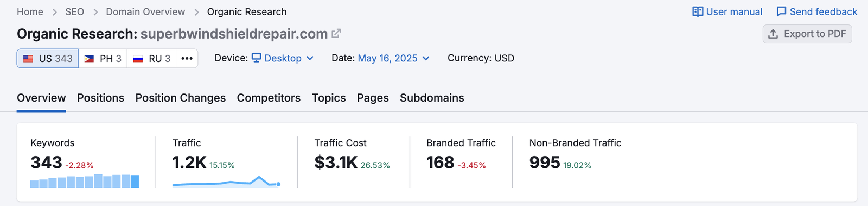
Task: Click the Desktop monitor device icon
Action: (257, 58)
